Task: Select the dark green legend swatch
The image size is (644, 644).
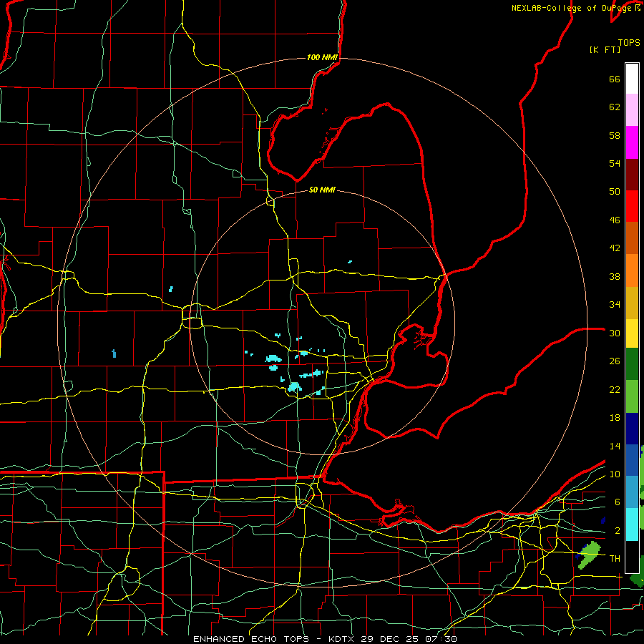Action: 632,364
